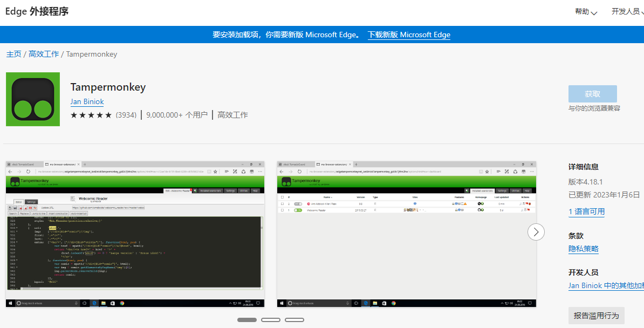Select the first carousel page indicator
The width and height of the screenshot is (644, 328).
pos(247,320)
